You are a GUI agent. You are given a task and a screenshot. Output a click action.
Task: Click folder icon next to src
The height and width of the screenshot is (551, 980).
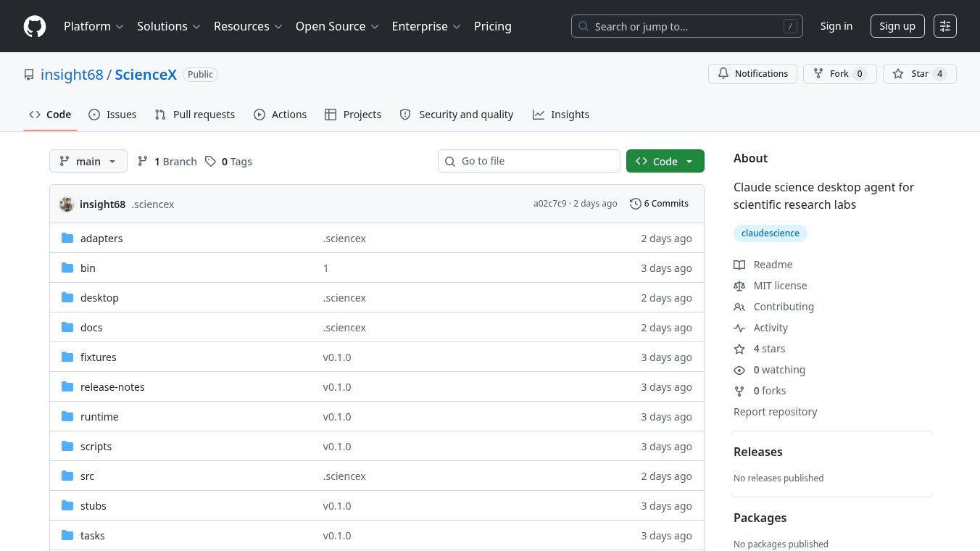67,476
